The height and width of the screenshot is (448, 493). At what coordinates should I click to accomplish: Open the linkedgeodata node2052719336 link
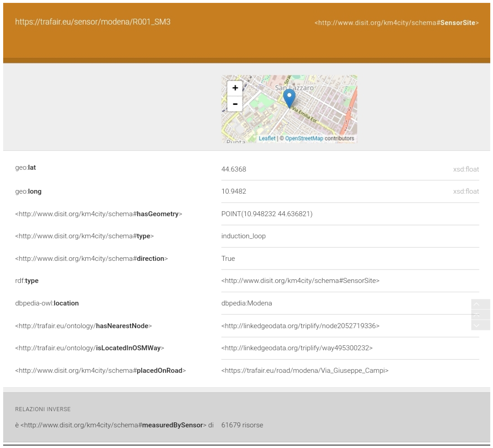pos(300,326)
